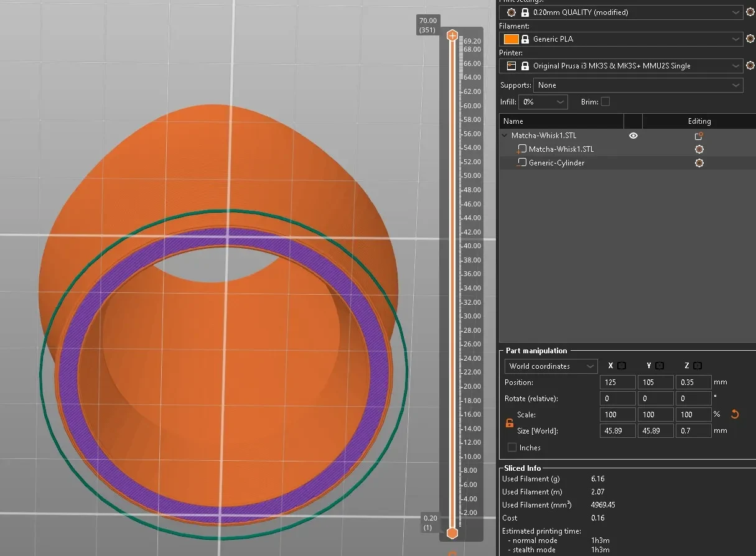Click the Rotate Z field
The height and width of the screenshot is (556, 756).
click(694, 399)
